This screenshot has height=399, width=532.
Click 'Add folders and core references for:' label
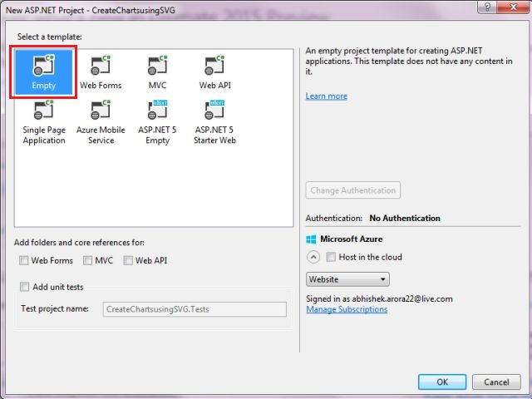click(79, 243)
